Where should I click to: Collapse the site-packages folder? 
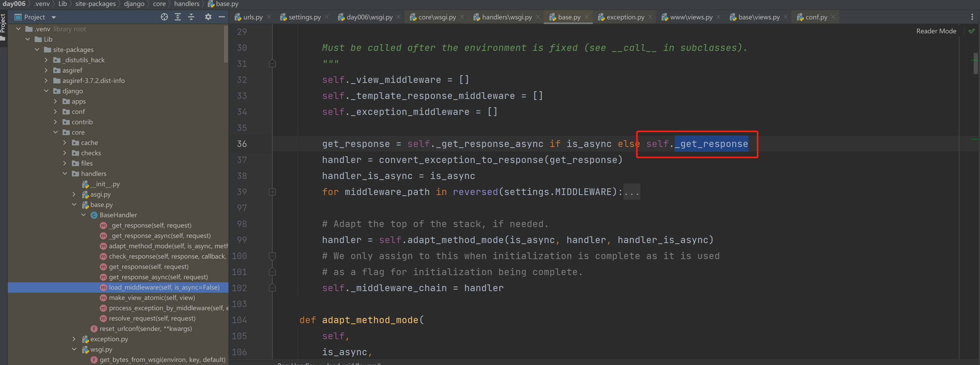[x=37, y=49]
